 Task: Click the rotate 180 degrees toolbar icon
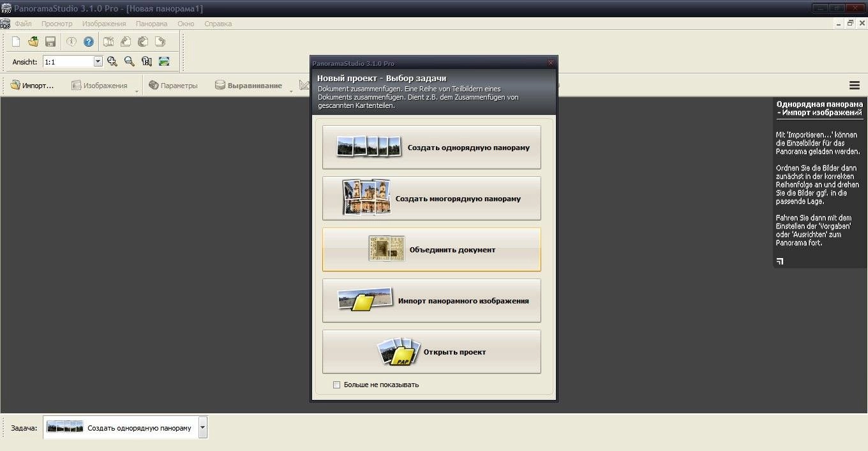tap(143, 42)
